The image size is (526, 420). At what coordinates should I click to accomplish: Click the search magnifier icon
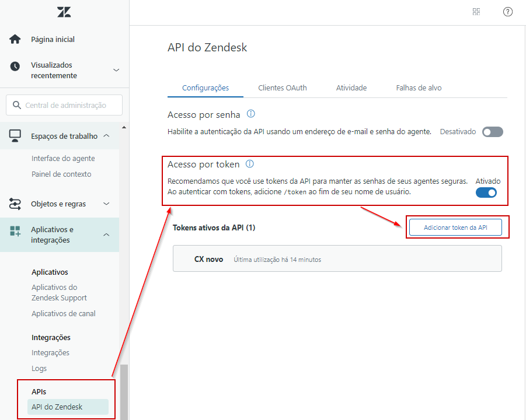[17, 105]
